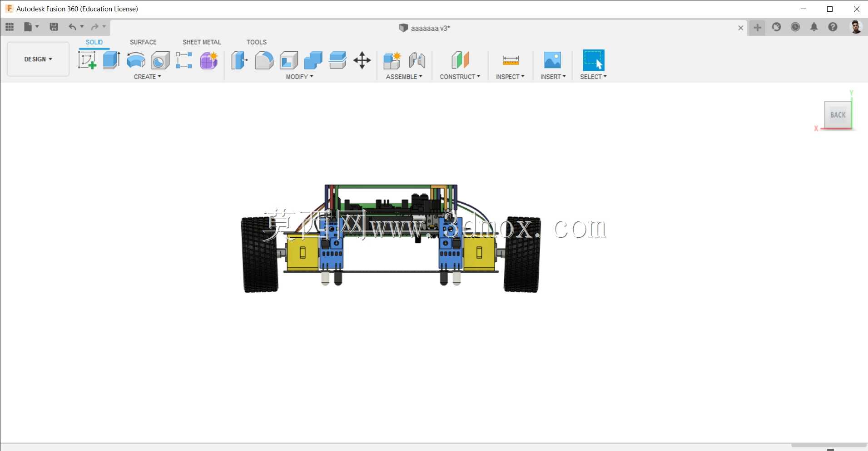
Task: Select the Combine tool
Action: (313, 60)
